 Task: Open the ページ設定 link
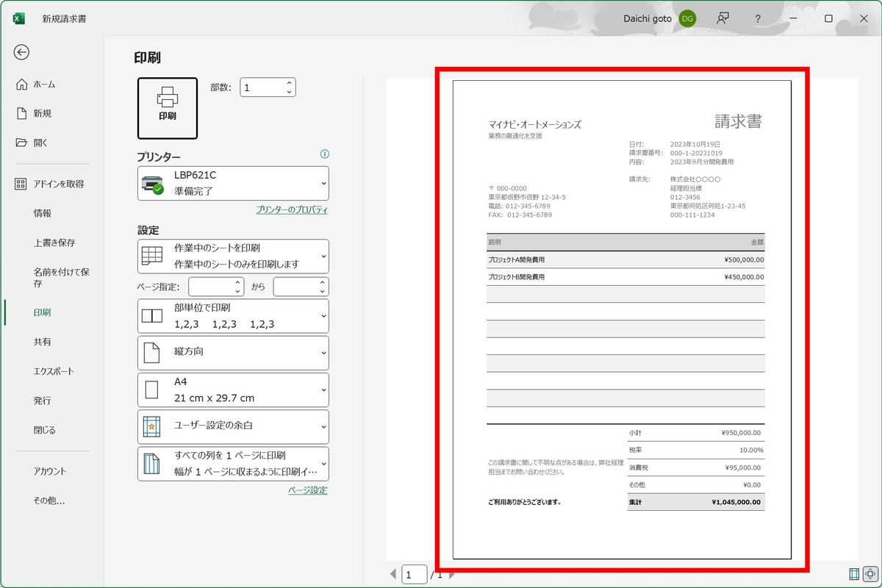tap(308, 490)
